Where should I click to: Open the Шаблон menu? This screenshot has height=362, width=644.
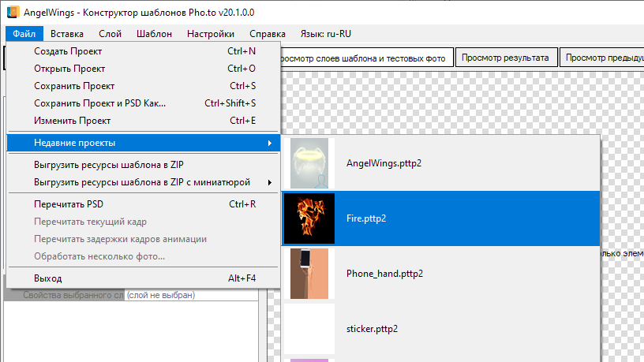(x=154, y=34)
